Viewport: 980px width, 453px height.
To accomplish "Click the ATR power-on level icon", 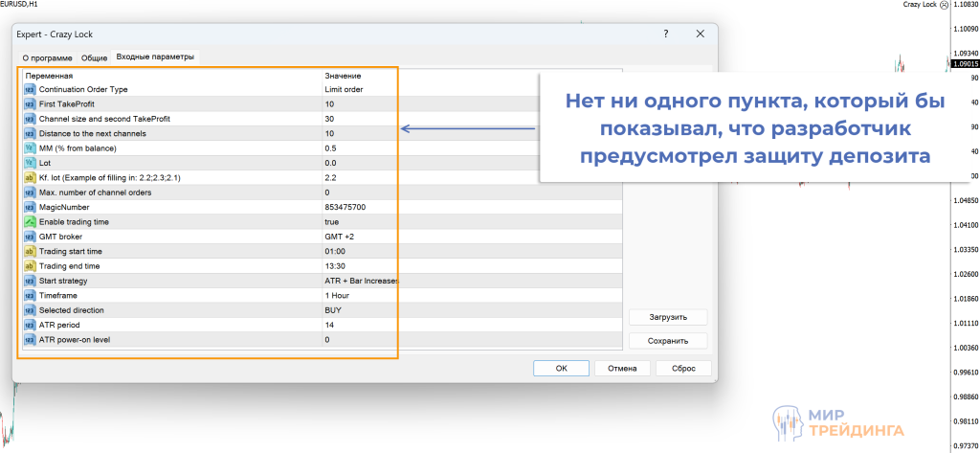I will click(x=30, y=339).
